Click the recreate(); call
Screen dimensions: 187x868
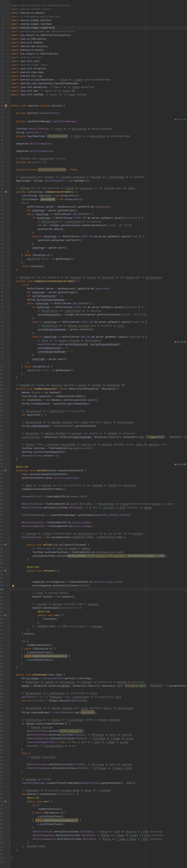pyautogui.click(x=51, y=619)
